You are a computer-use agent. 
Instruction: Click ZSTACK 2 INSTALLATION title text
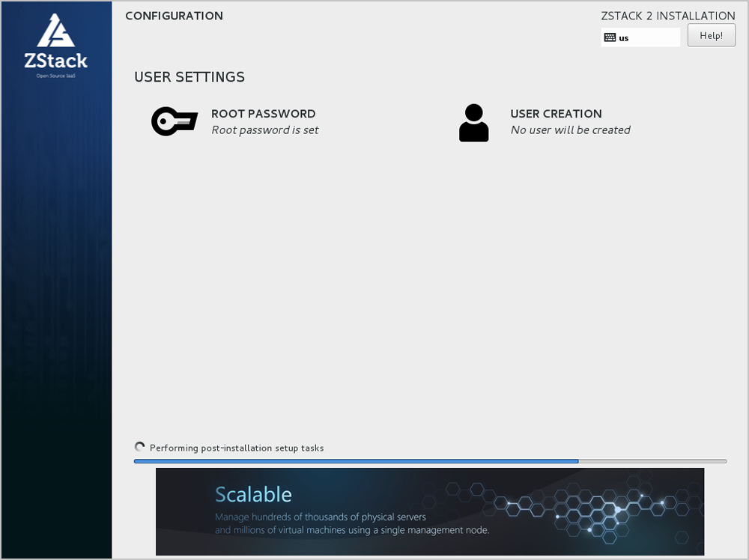point(667,15)
